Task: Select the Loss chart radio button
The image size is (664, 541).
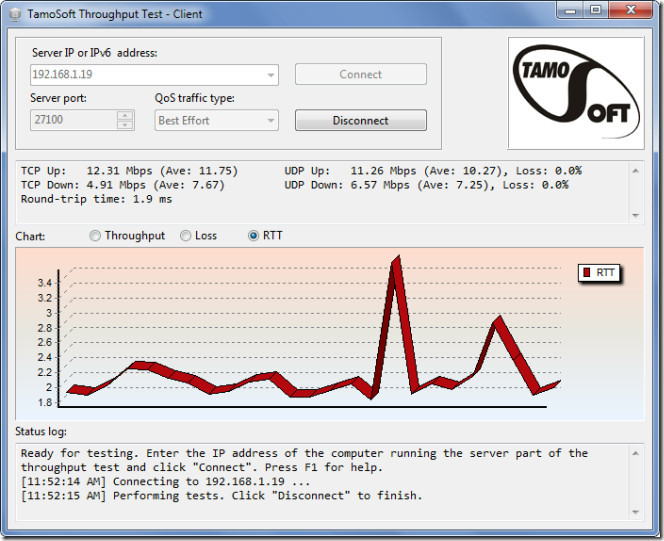Action: 185,236
